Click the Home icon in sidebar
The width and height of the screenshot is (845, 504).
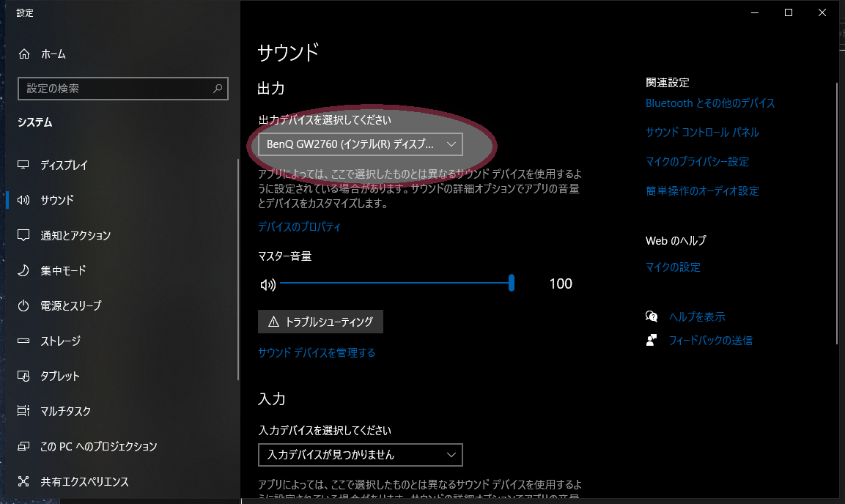(x=24, y=54)
